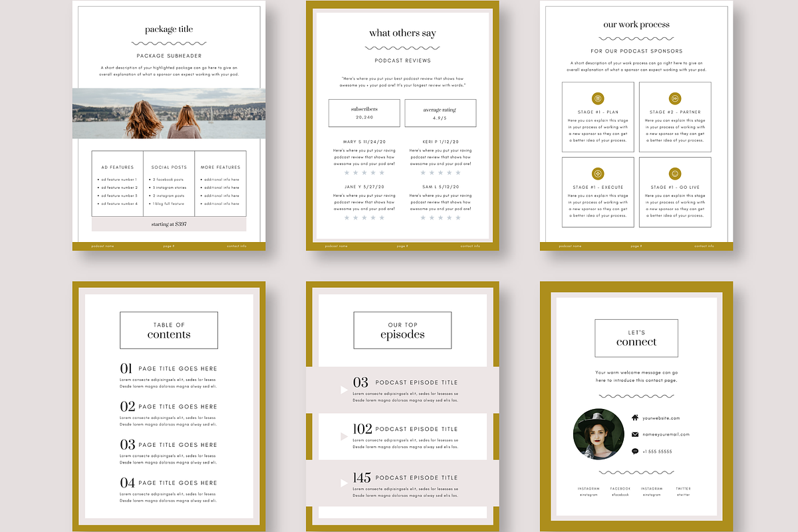
Task: Click the subscribers 20,240 stat box
Action: [x=364, y=113]
